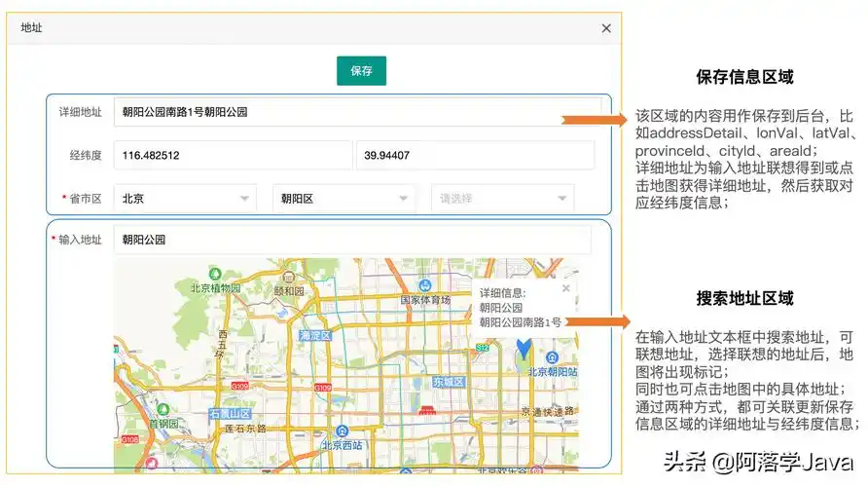Close the 地址 dialog
Image resolution: width=868 pixels, height=487 pixels.
pyautogui.click(x=606, y=28)
